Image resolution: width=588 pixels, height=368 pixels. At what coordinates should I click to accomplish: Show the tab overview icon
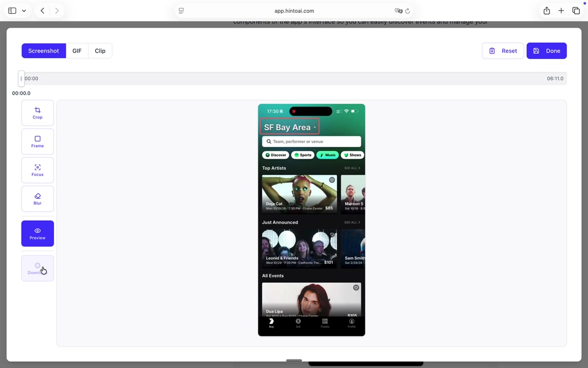pyautogui.click(x=576, y=11)
